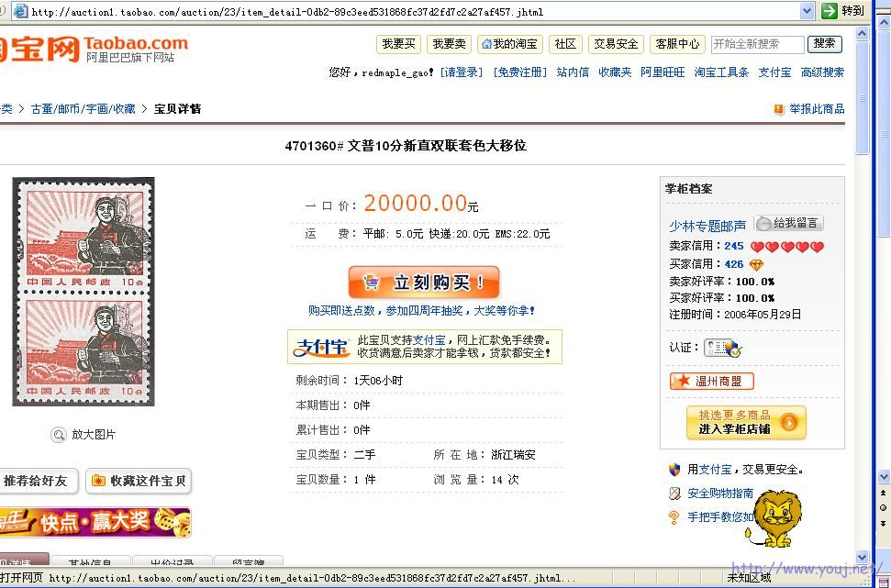Click the question mark icon beside 手把手教您
The width and height of the screenshot is (891, 588).
point(674,516)
